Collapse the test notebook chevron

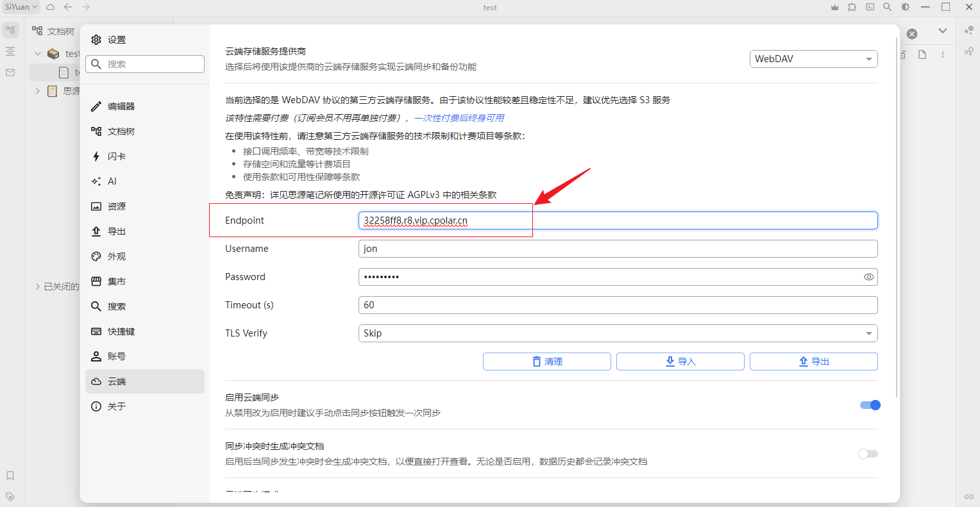(38, 54)
